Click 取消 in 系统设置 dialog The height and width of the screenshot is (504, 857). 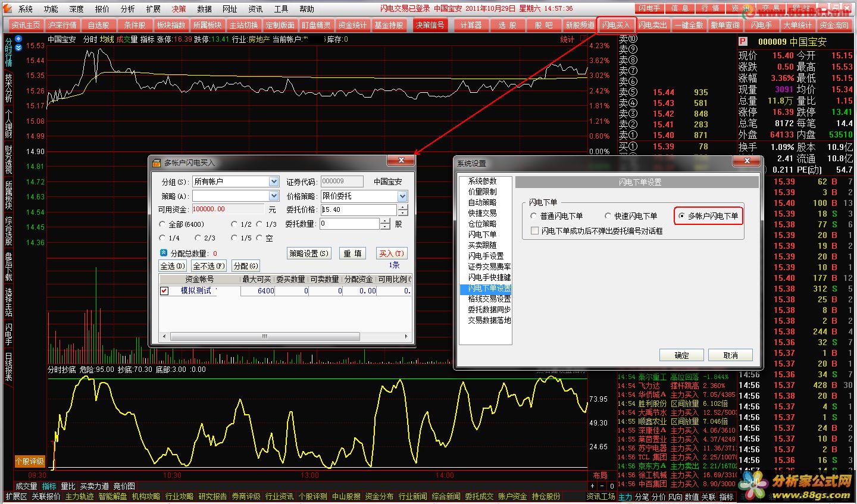730,355
